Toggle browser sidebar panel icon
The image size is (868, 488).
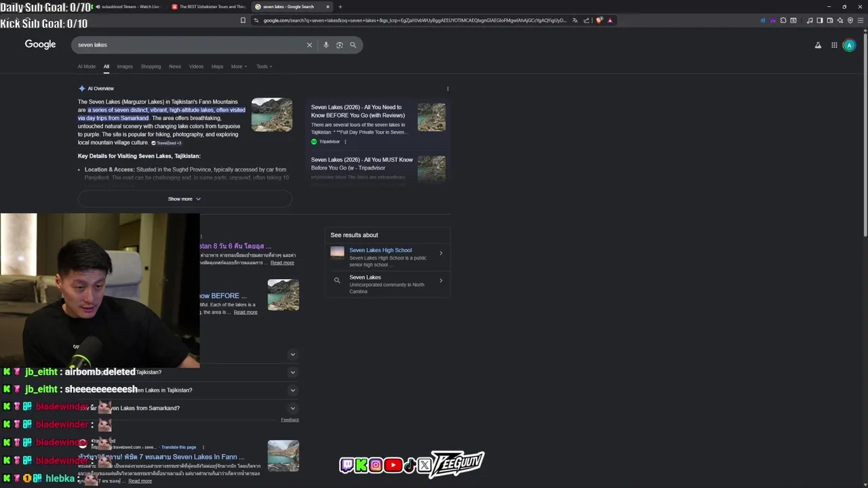coord(820,20)
